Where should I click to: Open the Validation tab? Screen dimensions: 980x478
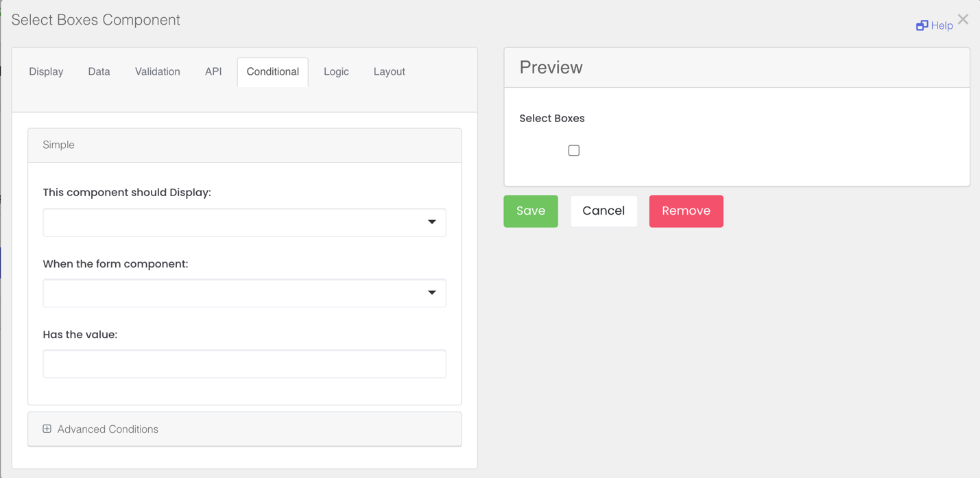tap(157, 71)
